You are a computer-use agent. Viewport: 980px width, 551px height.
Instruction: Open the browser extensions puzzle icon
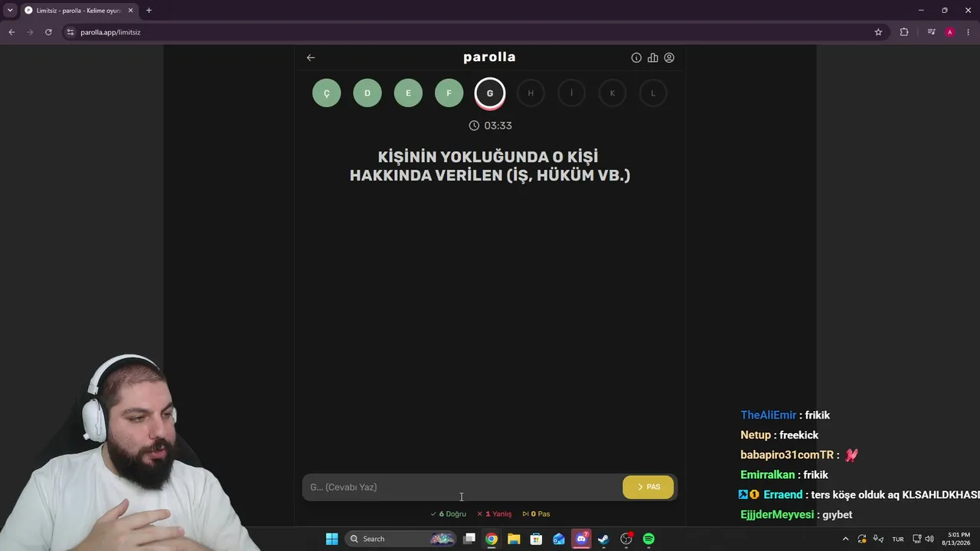[x=904, y=32]
